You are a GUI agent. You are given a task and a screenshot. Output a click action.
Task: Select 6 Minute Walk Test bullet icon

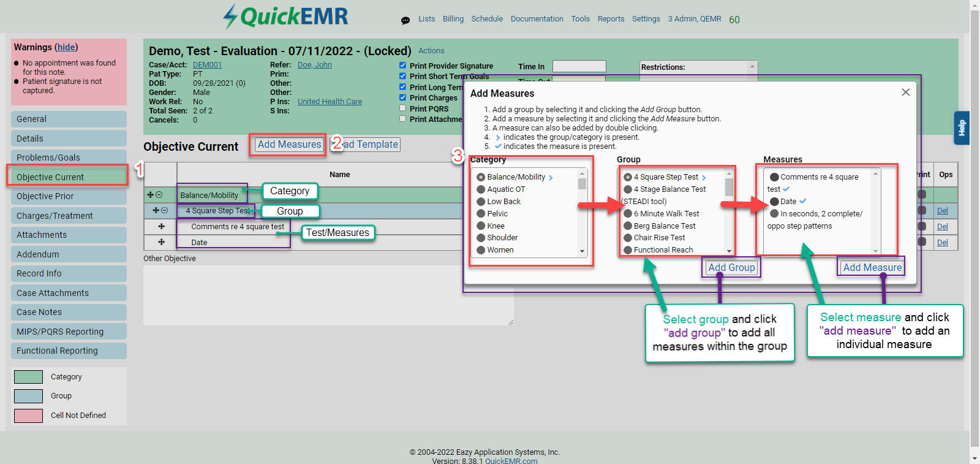click(x=628, y=214)
